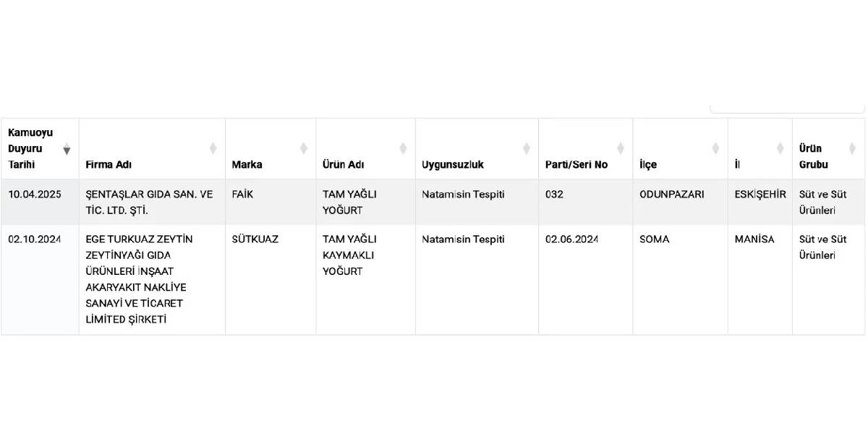Focus the search input above the table
Viewport: 868px width, 434px height.
(x=788, y=109)
